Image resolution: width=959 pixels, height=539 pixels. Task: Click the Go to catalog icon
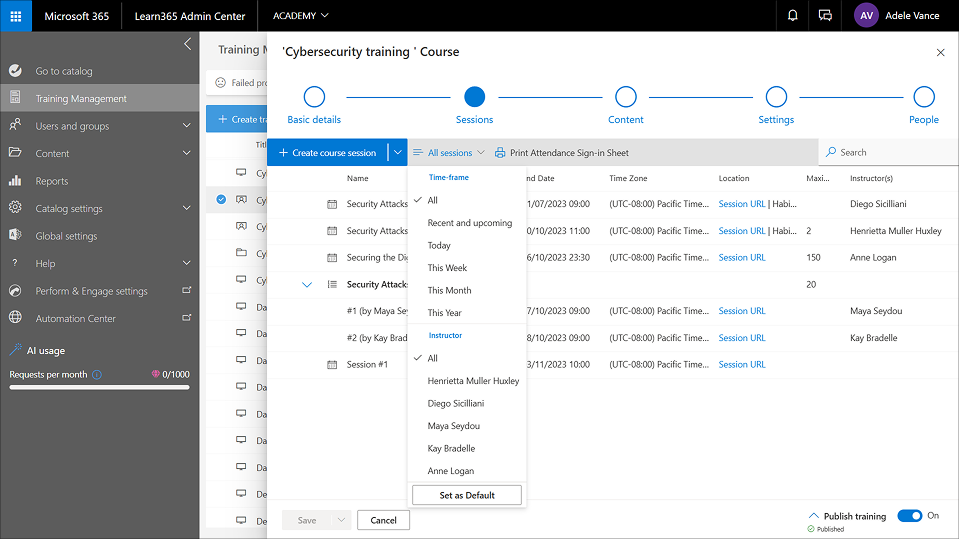point(15,71)
